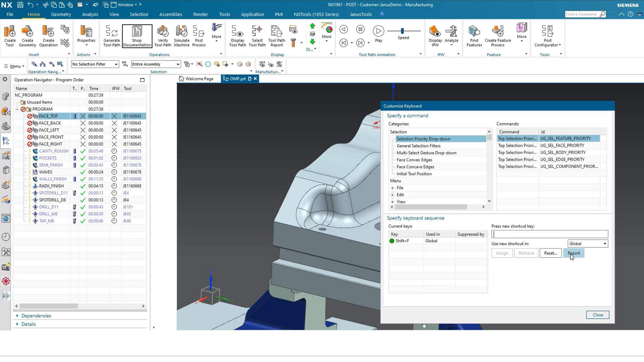Click the Save icon in title bar
Viewport: 644px width, 362px height.
tap(20, 5)
